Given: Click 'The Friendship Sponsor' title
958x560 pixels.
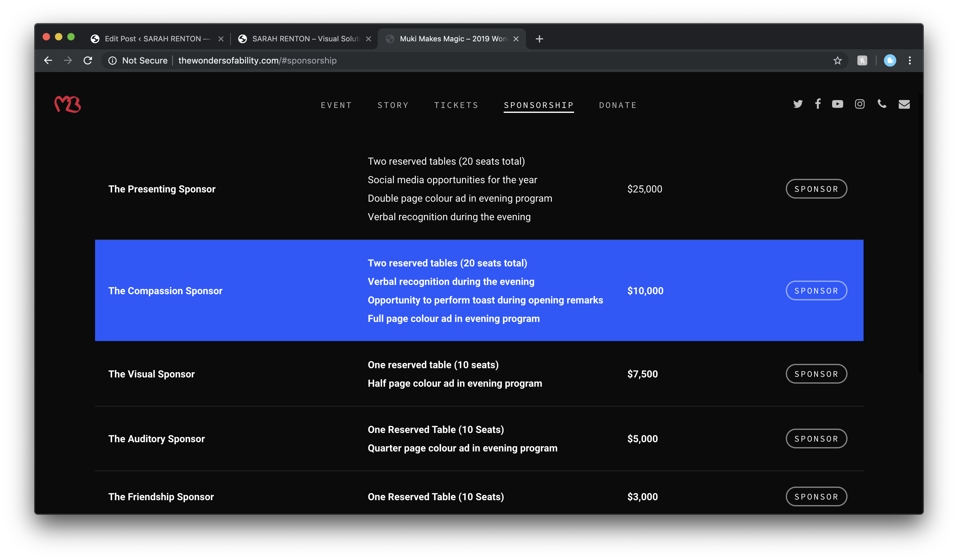Looking at the screenshot, I should click(161, 496).
